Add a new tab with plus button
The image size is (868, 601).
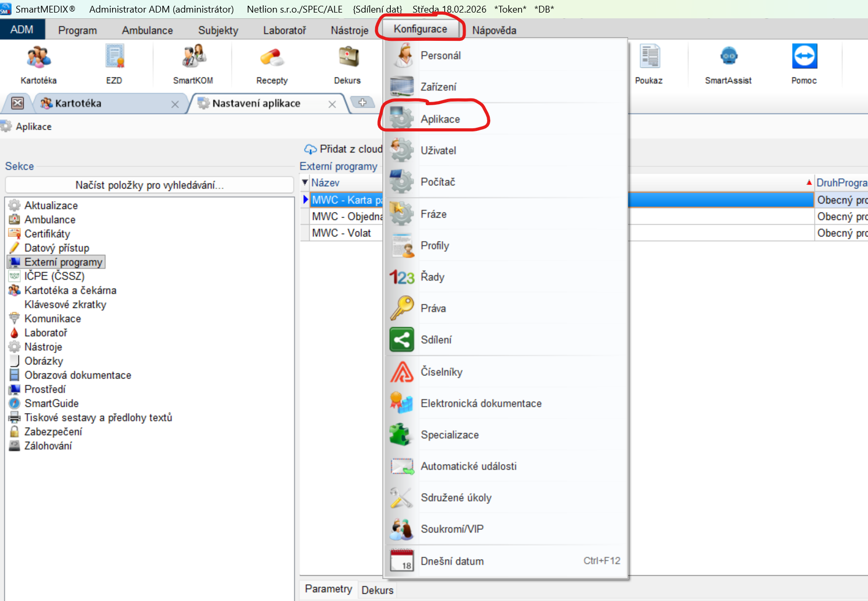[362, 102]
